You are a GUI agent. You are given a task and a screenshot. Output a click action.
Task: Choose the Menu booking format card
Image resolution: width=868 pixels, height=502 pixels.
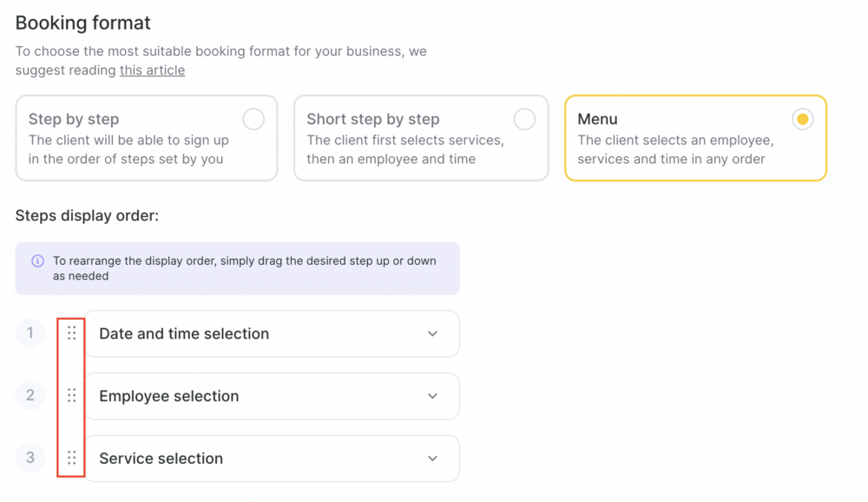point(696,138)
